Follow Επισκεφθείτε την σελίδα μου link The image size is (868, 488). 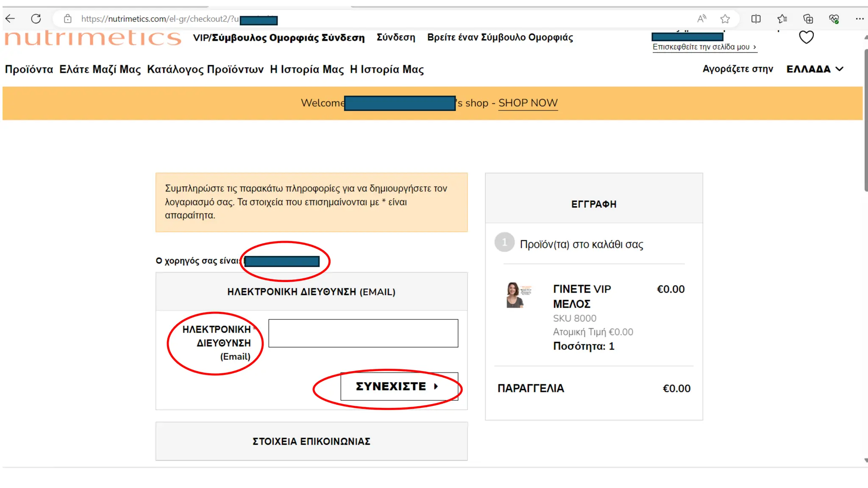pos(704,47)
